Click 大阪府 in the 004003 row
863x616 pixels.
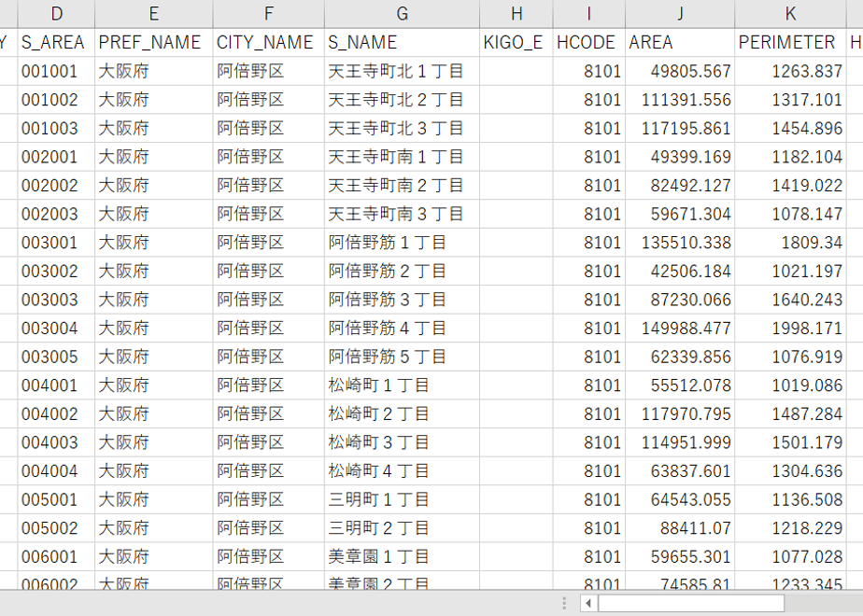pyautogui.click(x=153, y=442)
